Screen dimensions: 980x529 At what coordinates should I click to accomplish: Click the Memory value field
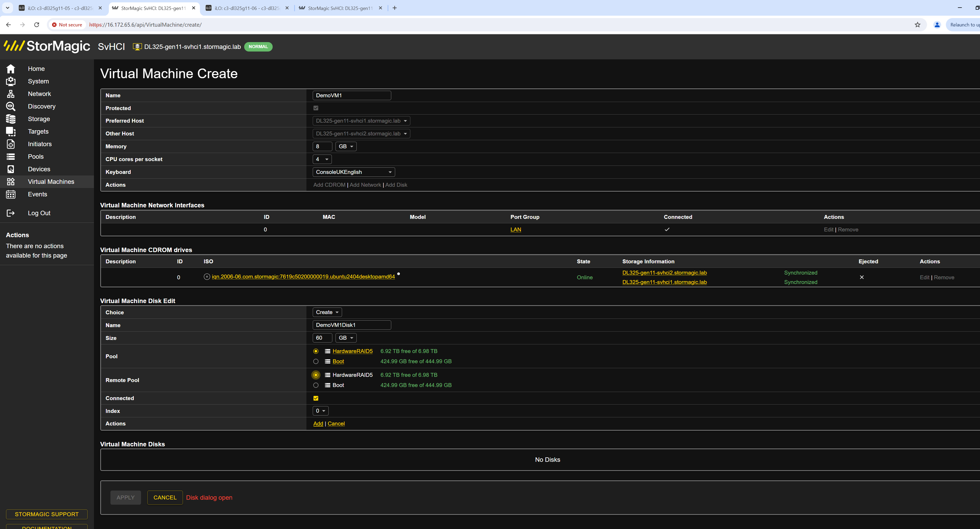click(x=322, y=147)
